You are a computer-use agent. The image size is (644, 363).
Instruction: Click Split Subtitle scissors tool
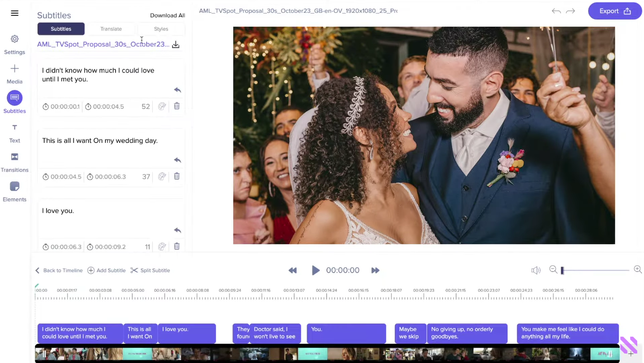click(x=150, y=270)
